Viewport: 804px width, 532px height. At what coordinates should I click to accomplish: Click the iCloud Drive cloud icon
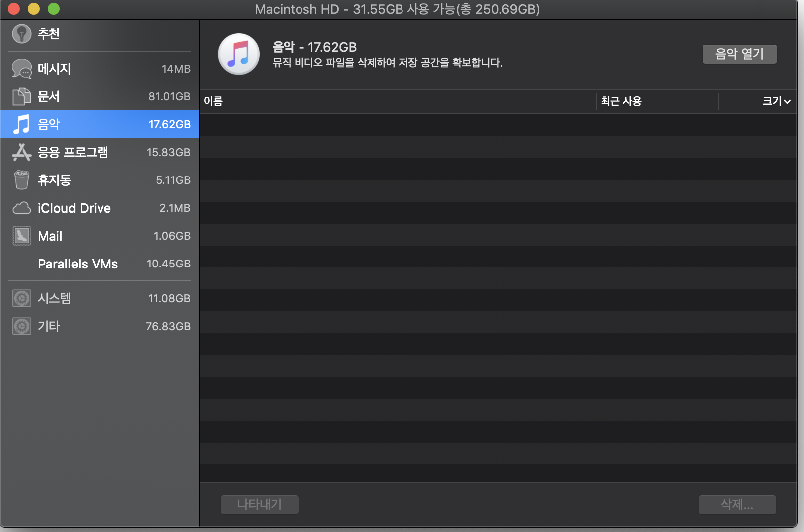[x=21, y=208]
